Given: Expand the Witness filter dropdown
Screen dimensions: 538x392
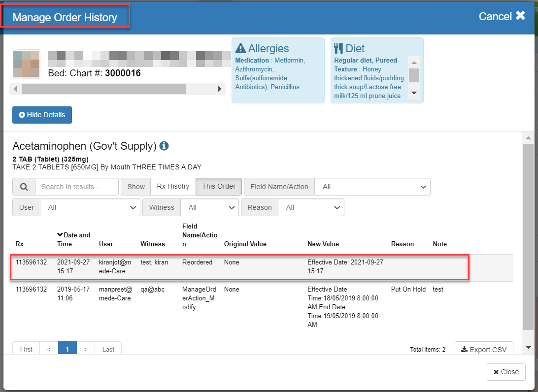Looking at the screenshot, I should [209, 207].
